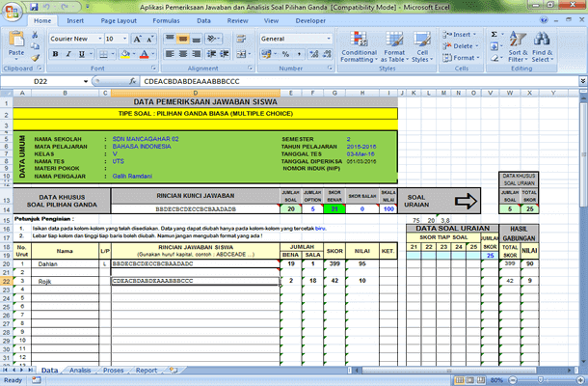Open the Name Box dropdown

tap(86, 81)
